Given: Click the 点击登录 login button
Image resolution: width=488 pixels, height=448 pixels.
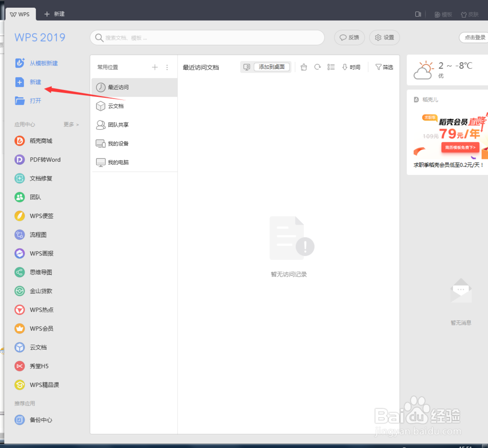Looking at the screenshot, I should point(474,38).
